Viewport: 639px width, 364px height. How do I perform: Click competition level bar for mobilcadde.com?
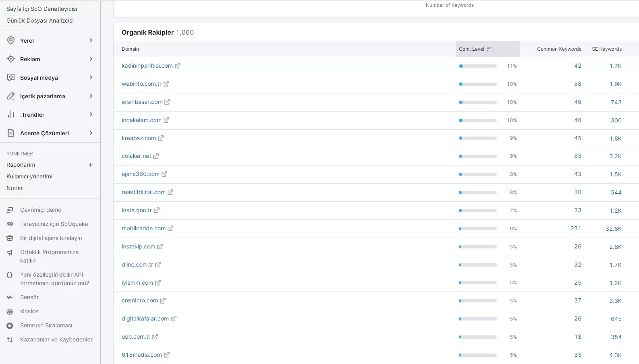coord(478,229)
